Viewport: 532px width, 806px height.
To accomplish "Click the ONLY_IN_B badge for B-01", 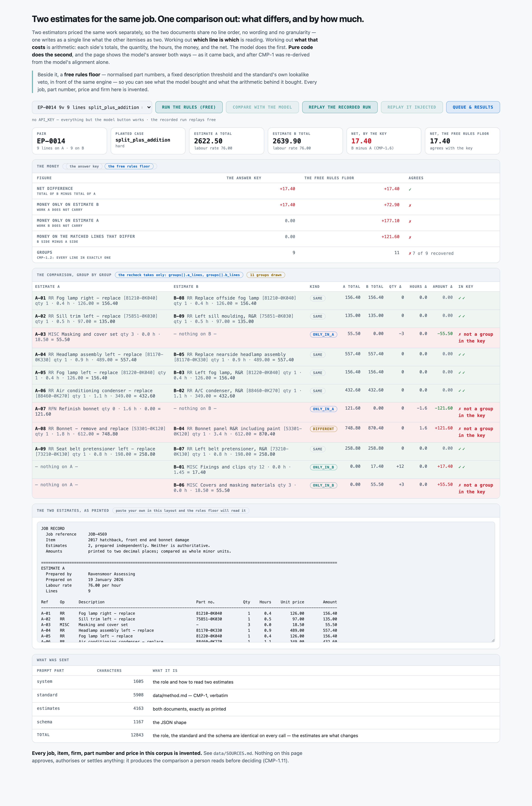I will [x=323, y=467].
